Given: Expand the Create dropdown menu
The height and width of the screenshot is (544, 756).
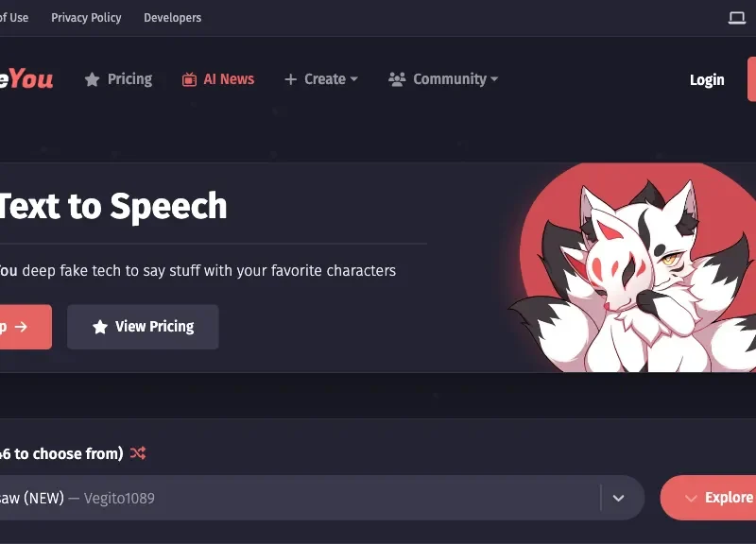Looking at the screenshot, I should (x=321, y=79).
